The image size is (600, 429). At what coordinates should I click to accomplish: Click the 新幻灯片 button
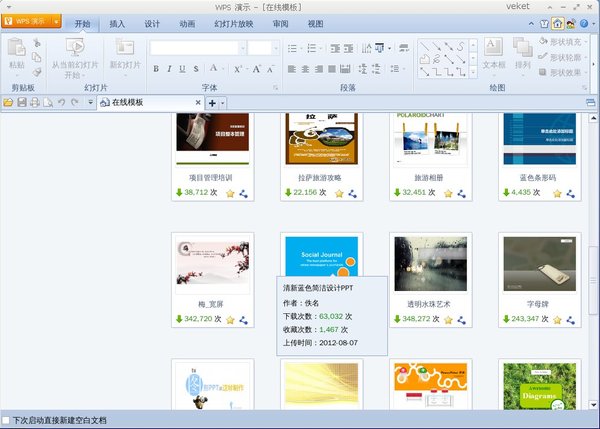tap(125, 54)
